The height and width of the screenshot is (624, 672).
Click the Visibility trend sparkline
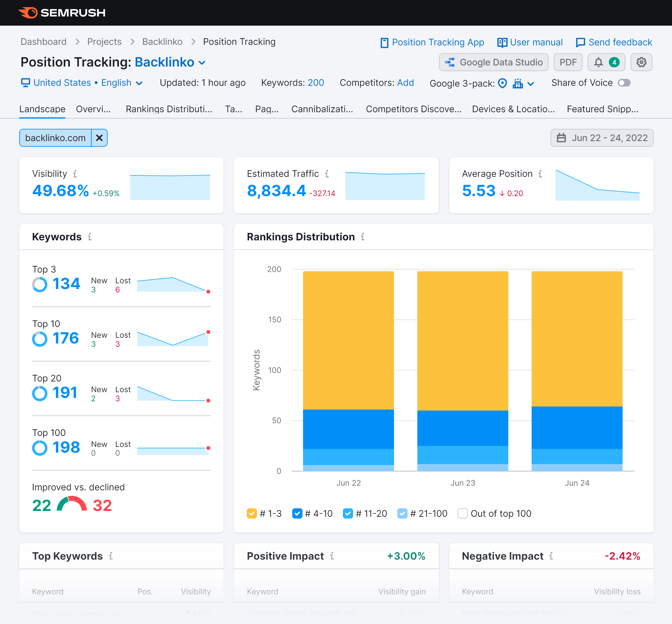pos(170,187)
